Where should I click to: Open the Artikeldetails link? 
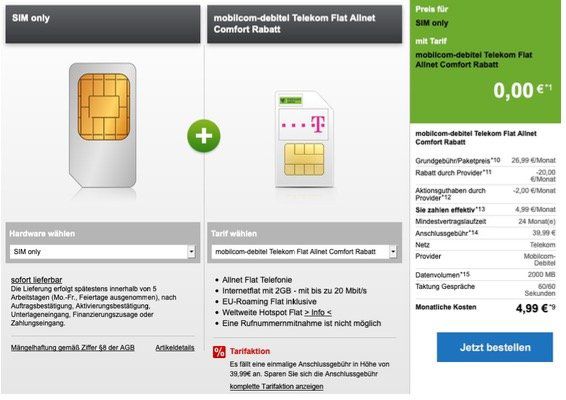[x=175, y=348]
